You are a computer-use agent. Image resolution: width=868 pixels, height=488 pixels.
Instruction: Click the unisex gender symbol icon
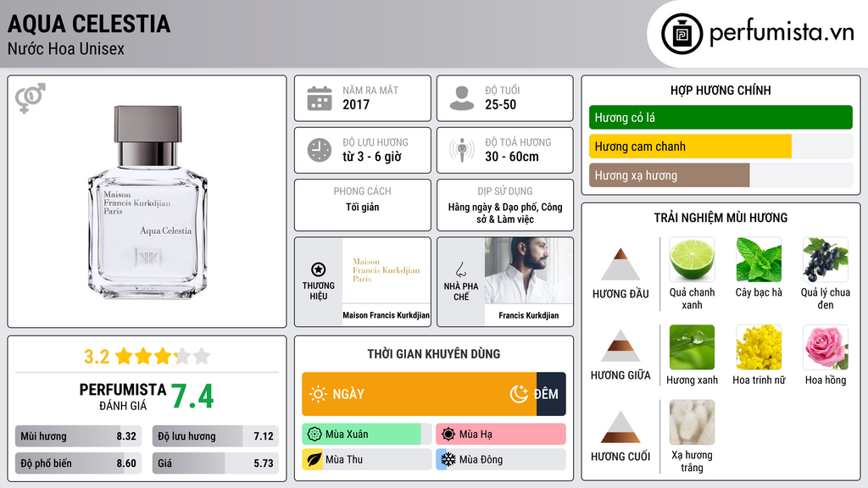point(30,98)
